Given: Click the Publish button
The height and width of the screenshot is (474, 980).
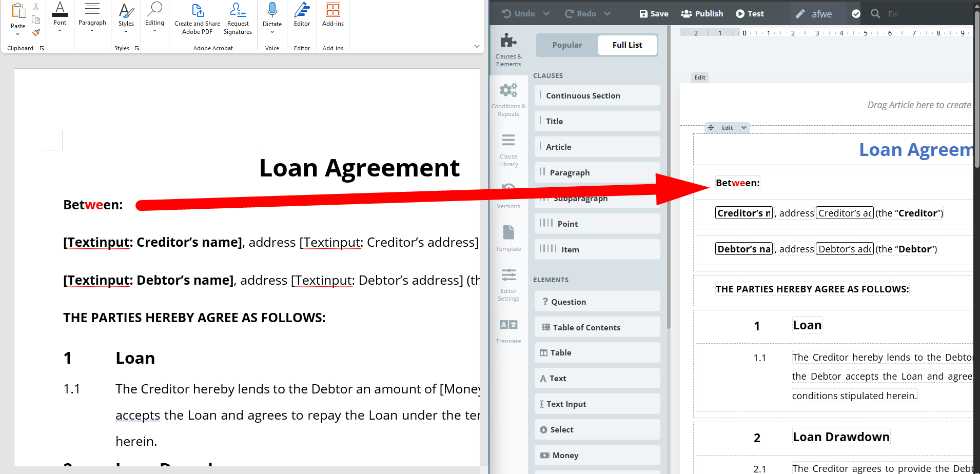Looking at the screenshot, I should (702, 14).
